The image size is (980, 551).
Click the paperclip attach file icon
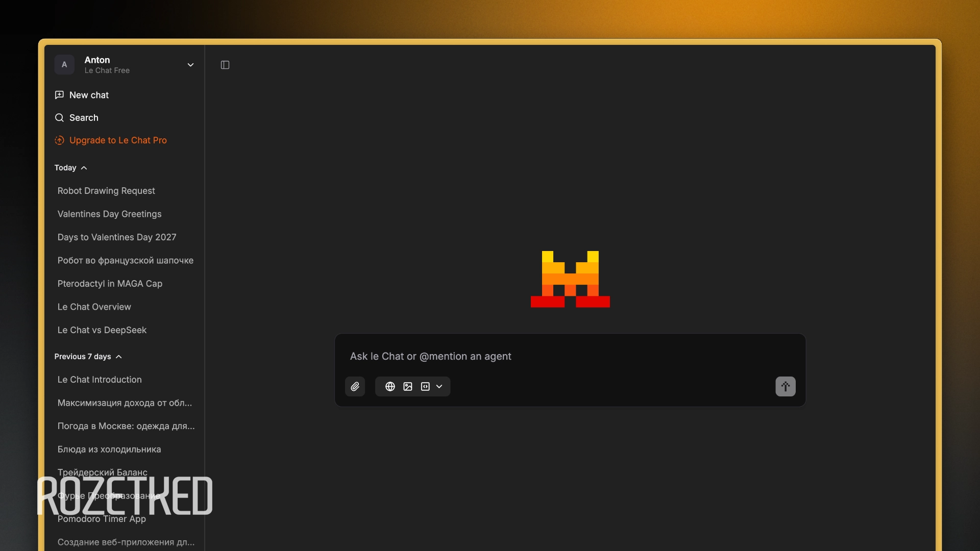pos(355,386)
